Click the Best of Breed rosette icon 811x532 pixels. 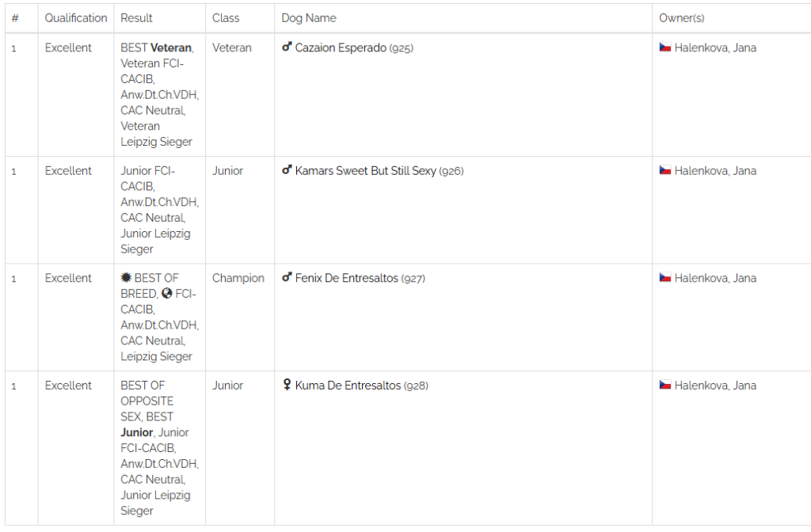point(126,278)
